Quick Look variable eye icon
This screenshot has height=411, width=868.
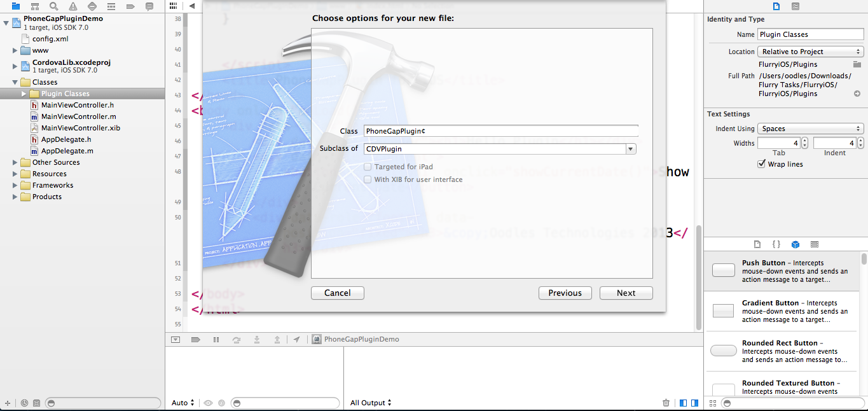tap(208, 403)
